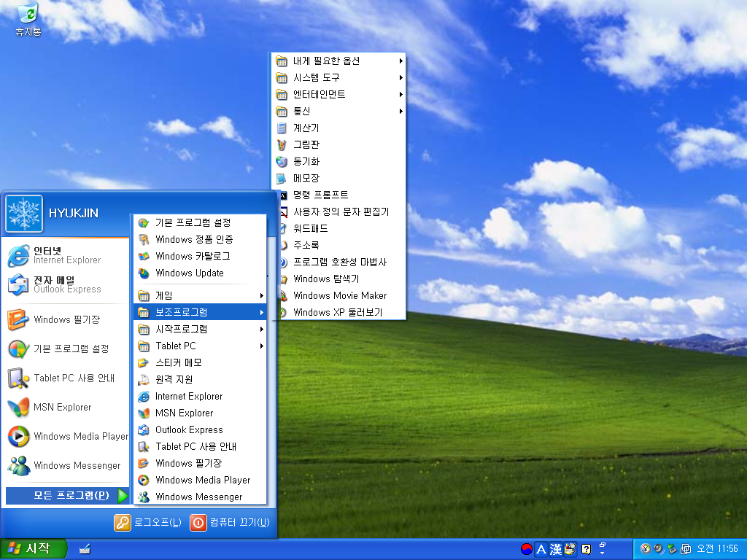
Task: Click the HYUKJIN user picture
Action: coord(24,214)
